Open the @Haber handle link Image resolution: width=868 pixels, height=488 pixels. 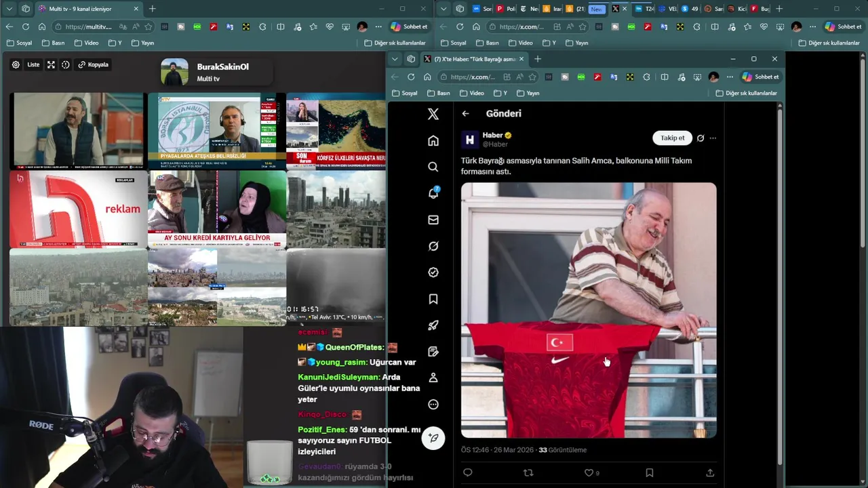495,144
